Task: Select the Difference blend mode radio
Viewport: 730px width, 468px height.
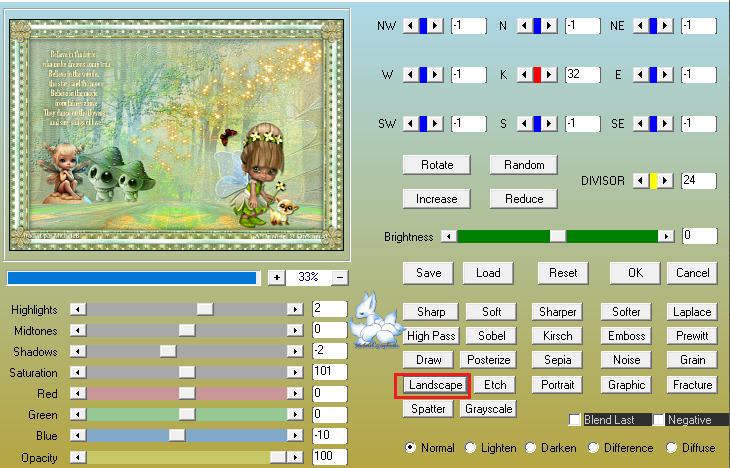Action: pyautogui.click(x=593, y=448)
